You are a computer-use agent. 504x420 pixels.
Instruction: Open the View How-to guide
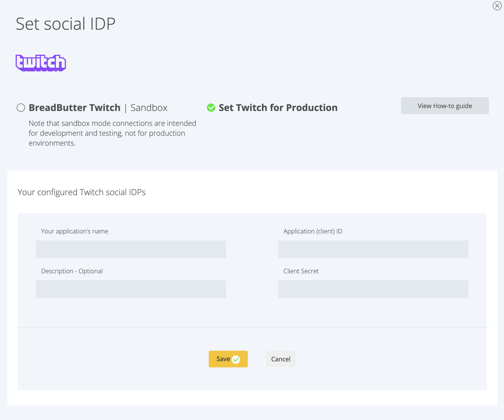tap(445, 106)
